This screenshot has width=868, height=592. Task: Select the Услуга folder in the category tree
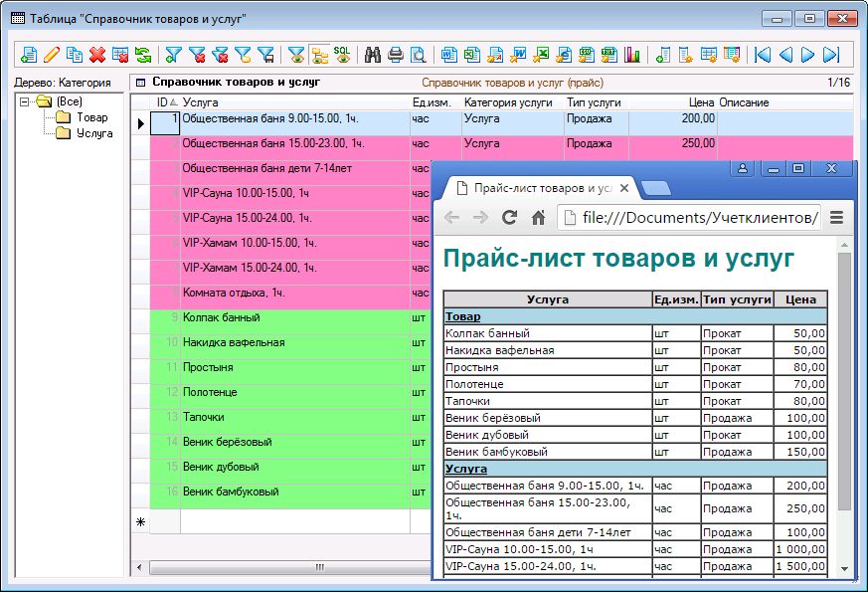94,133
